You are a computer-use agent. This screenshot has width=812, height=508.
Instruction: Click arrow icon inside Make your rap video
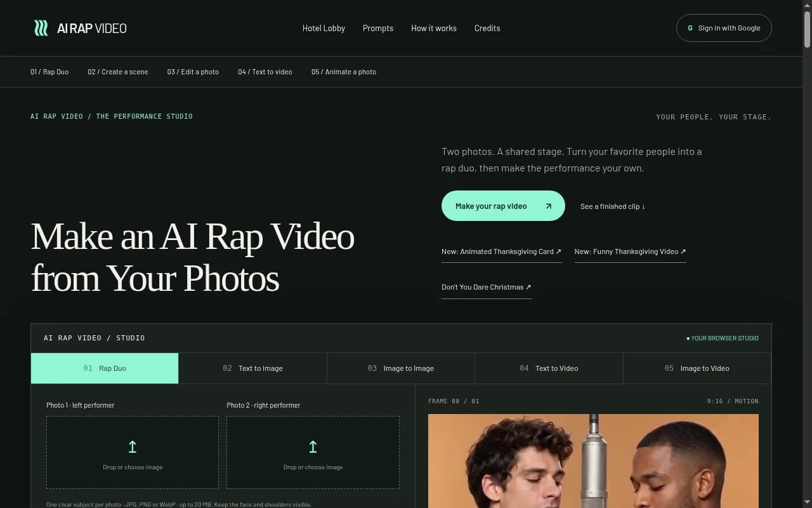tap(549, 206)
